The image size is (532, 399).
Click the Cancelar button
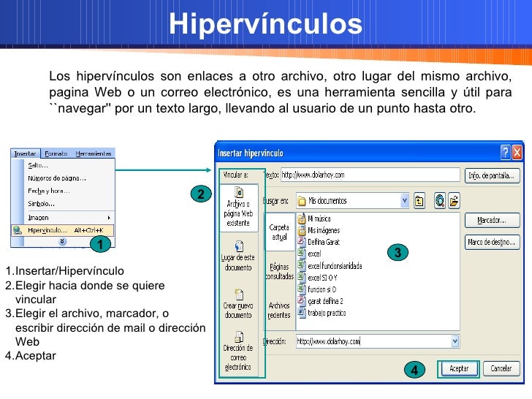501,369
